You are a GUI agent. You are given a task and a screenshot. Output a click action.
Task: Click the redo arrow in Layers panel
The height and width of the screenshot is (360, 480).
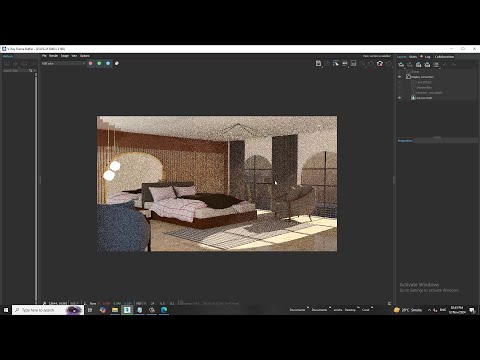coord(453,65)
